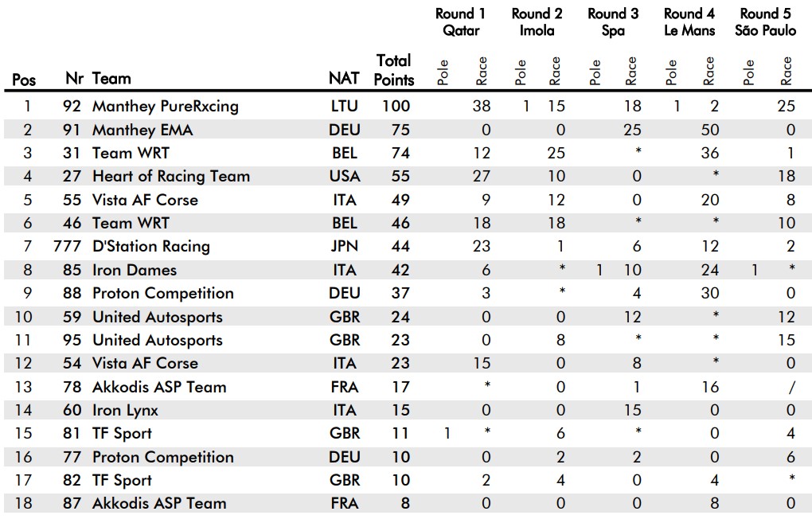Select the USA nationality cell
This screenshot has height=519, width=812.
click(344, 176)
